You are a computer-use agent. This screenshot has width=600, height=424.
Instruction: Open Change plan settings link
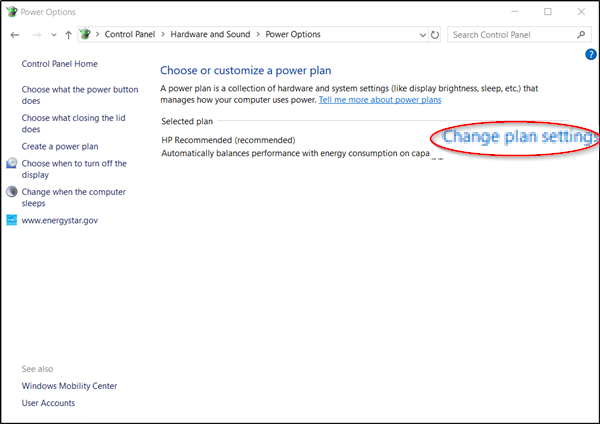519,137
